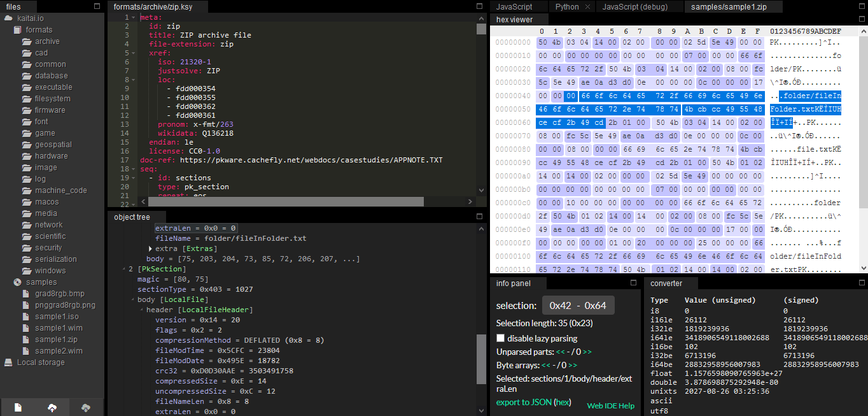
Task: Click the hex export link
Action: (x=563, y=403)
